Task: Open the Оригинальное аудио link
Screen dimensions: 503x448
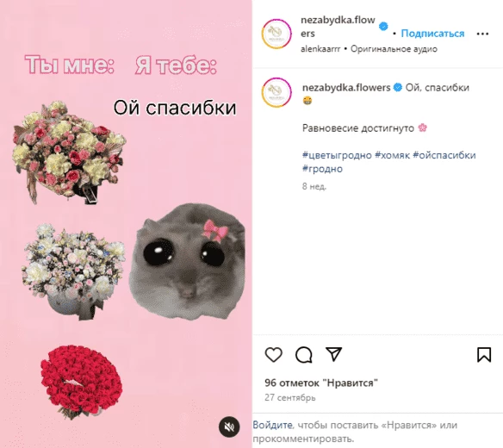Action: [394, 49]
